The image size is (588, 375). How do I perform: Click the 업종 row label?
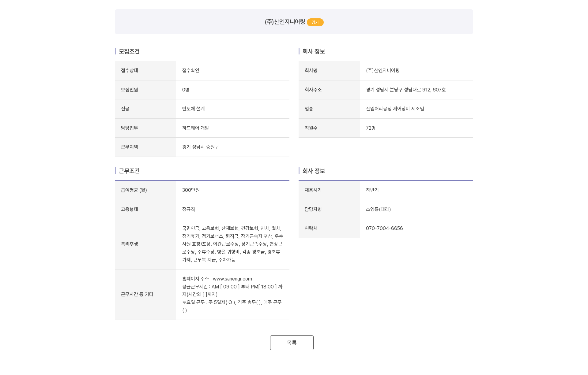click(x=309, y=109)
